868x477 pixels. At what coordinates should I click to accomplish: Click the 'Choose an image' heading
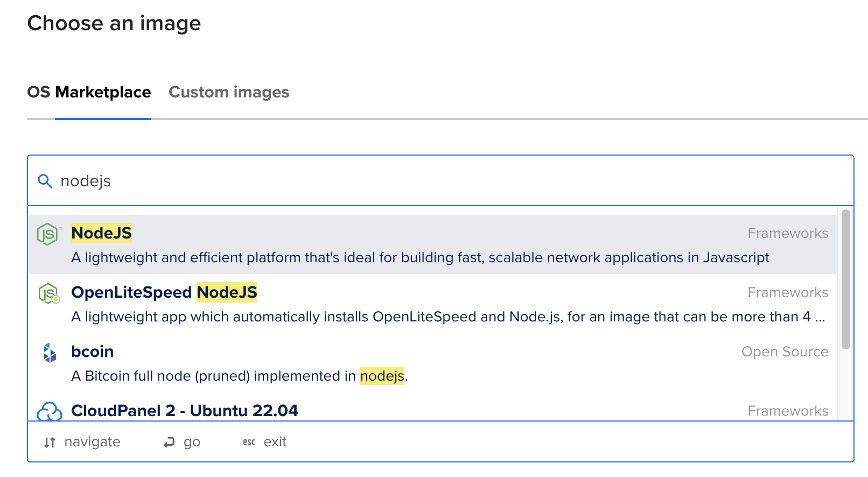114,23
